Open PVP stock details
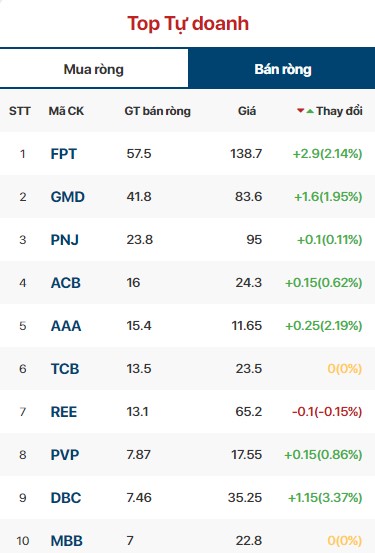 pos(65,455)
